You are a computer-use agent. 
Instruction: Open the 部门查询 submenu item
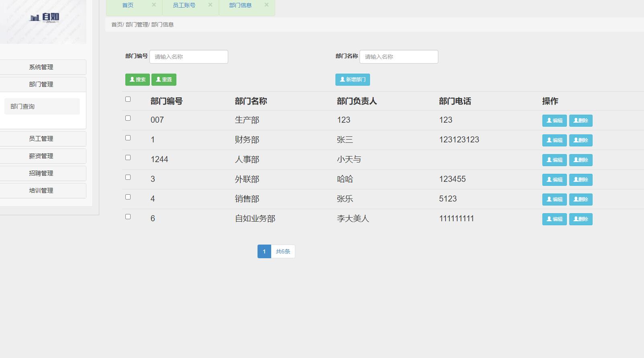pyautogui.click(x=42, y=107)
